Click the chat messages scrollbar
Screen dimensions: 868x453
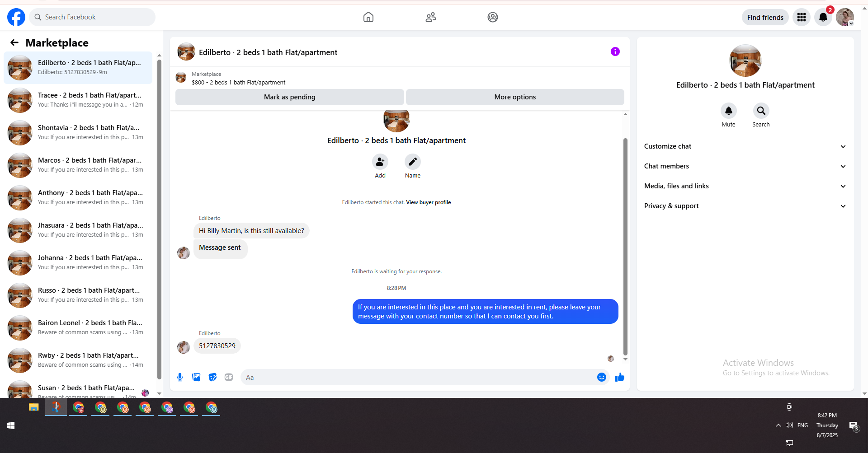pos(625,247)
